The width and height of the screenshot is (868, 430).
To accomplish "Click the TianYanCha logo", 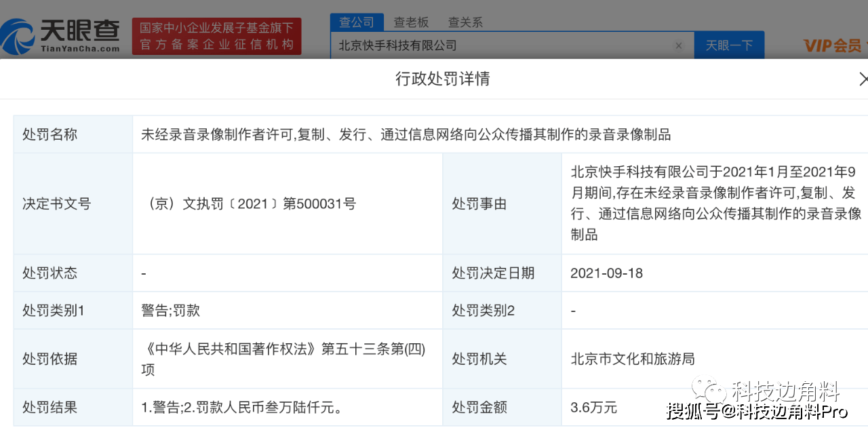I will 61,35.
